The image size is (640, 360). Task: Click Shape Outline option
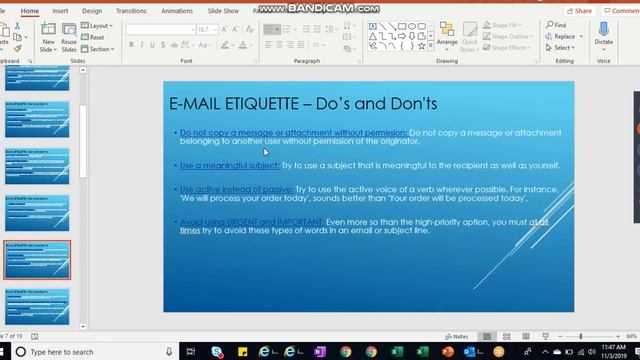click(x=509, y=36)
